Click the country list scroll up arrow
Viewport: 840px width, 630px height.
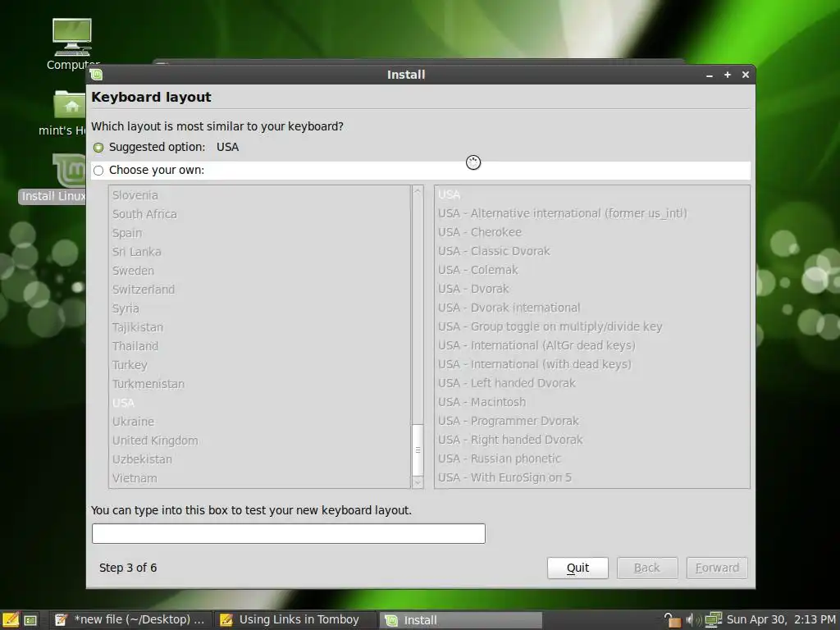pyautogui.click(x=418, y=190)
